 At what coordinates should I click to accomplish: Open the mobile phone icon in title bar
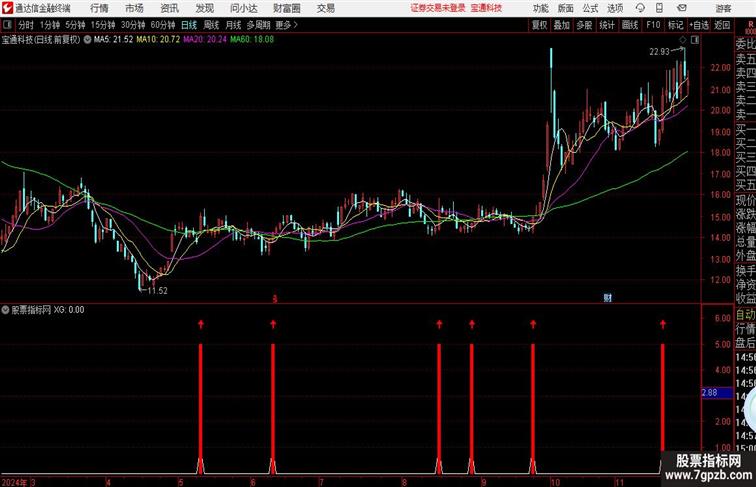[659, 8]
